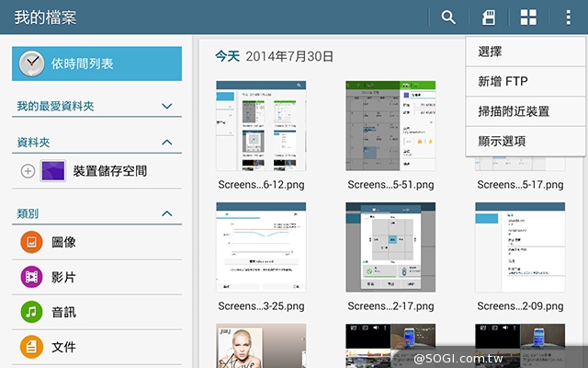Viewport: 588px width, 368px height.
Task: Open thumbnail of Screens...2-09.png
Action: pos(520,247)
